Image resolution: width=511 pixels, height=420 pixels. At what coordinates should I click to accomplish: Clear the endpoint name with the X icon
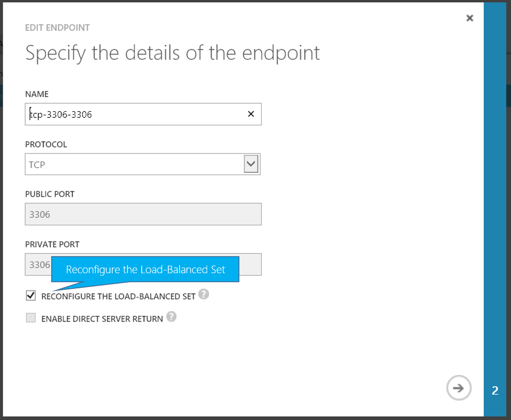tap(251, 114)
